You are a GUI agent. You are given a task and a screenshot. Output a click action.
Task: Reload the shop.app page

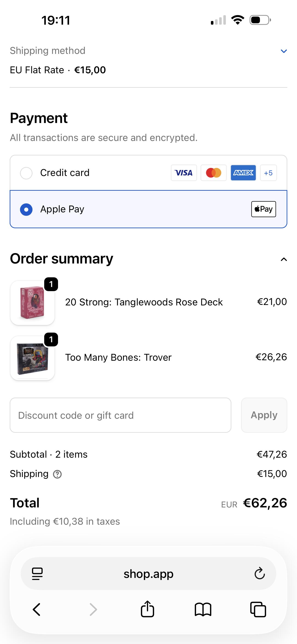click(259, 574)
